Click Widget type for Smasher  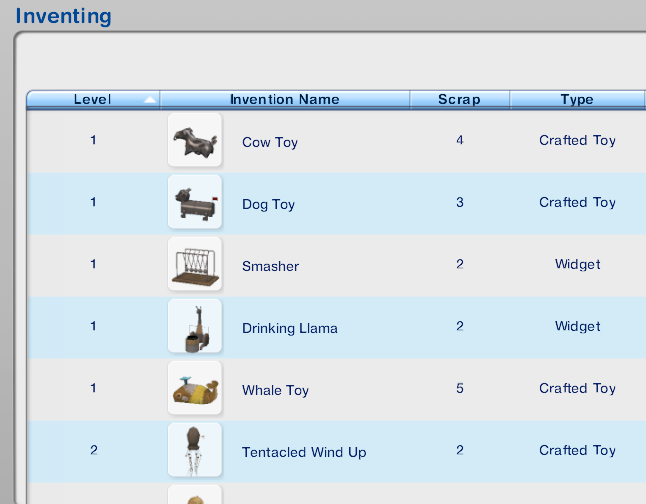click(x=577, y=264)
